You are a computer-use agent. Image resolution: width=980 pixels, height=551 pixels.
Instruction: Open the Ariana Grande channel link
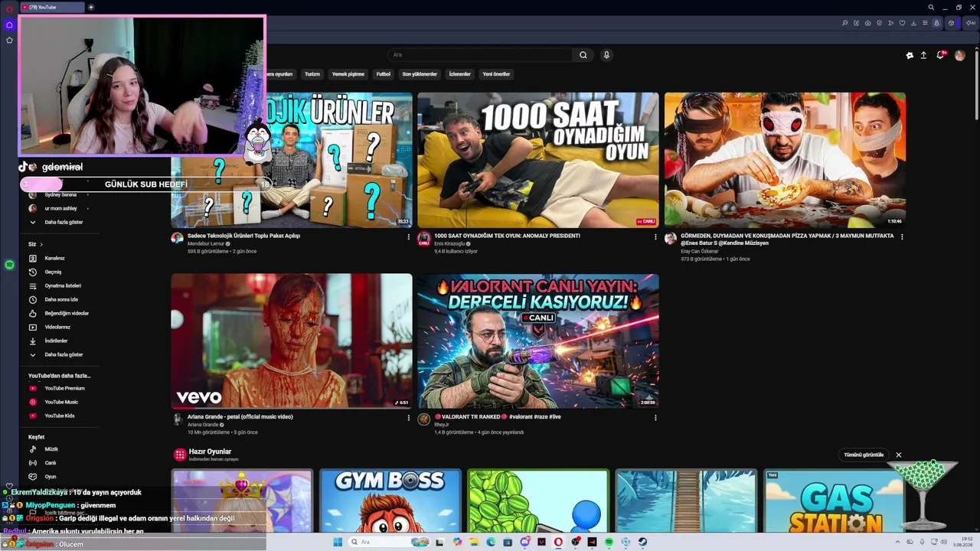coord(203,425)
